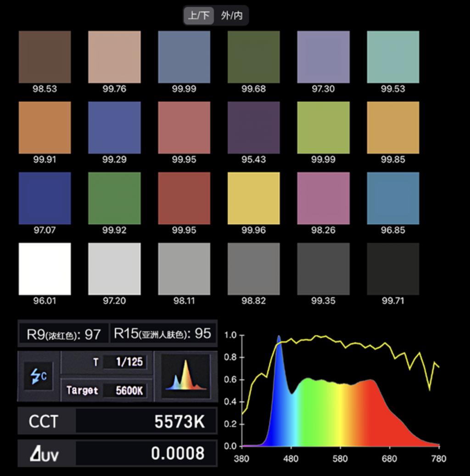Image resolution: width=470 pixels, height=476 pixels.
Task: Choose the indigo swatch scored 99.29
Action: tap(114, 128)
